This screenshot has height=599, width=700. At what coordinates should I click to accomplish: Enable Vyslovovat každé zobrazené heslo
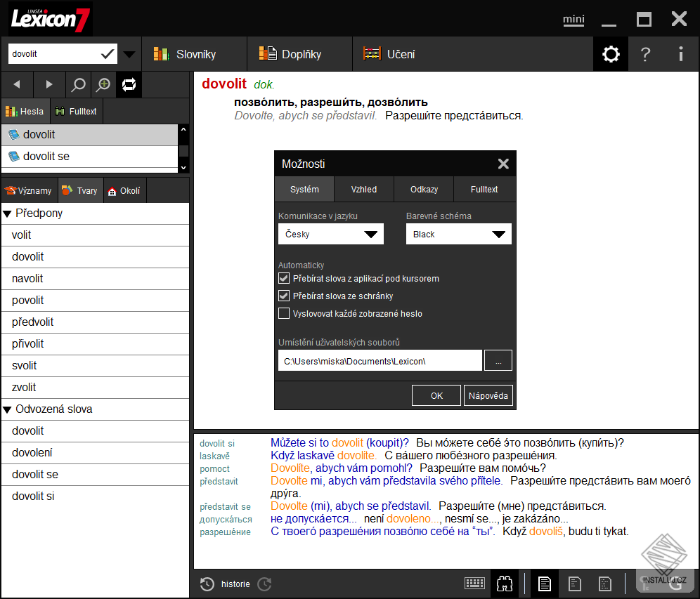pyautogui.click(x=284, y=313)
